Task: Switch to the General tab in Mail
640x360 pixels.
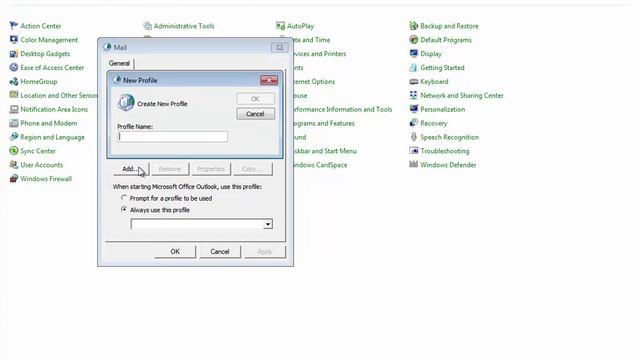Action: tap(119, 63)
